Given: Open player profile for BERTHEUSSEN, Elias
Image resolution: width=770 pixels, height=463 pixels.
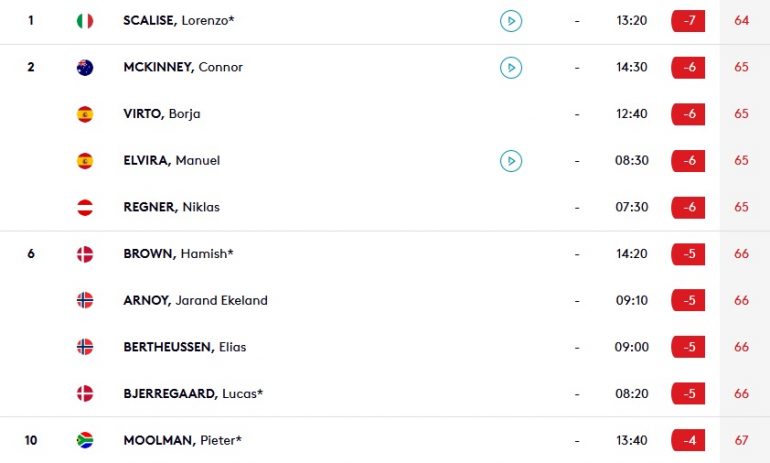Looking at the screenshot, I should click(x=185, y=347).
